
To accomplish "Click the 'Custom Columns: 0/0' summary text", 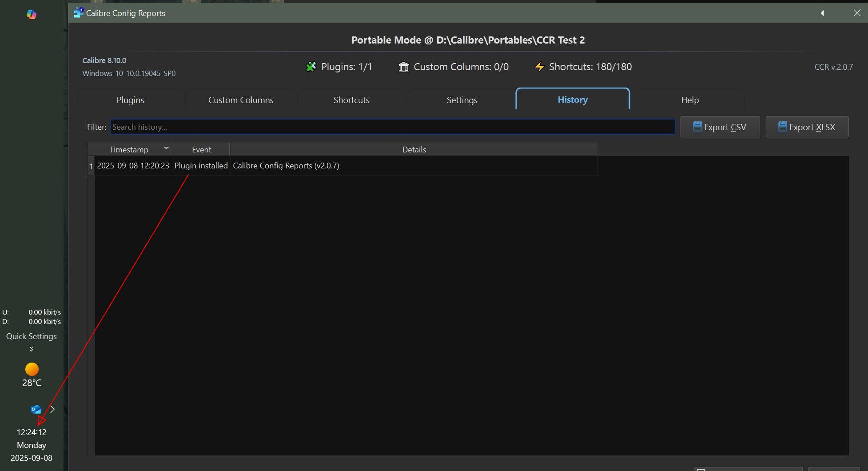I will [461, 67].
